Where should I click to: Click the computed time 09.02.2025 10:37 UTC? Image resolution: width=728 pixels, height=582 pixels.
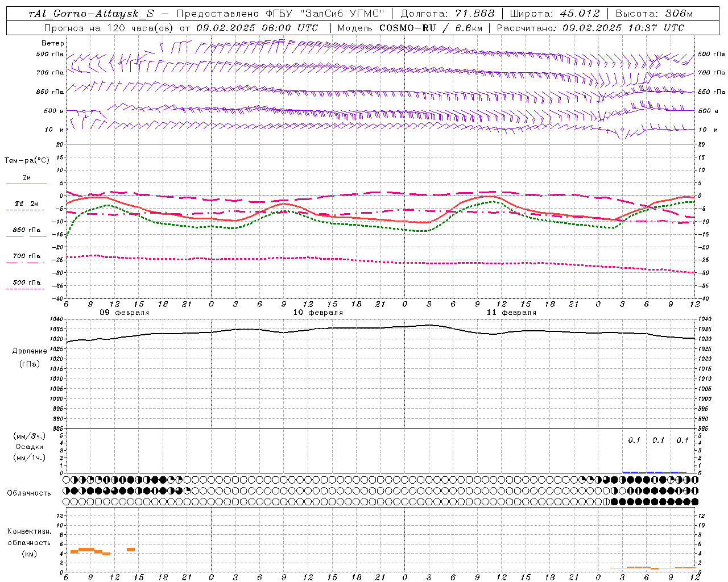[623, 28]
